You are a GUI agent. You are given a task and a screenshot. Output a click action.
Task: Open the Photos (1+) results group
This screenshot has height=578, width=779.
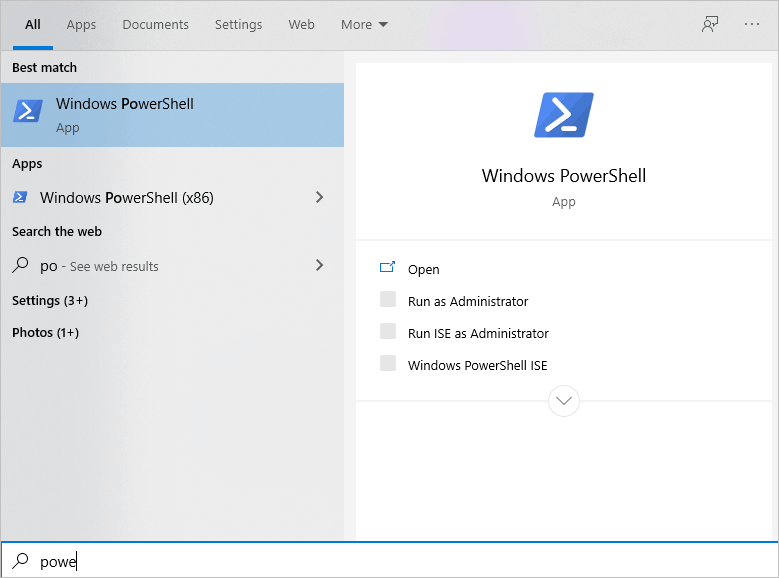tap(46, 332)
